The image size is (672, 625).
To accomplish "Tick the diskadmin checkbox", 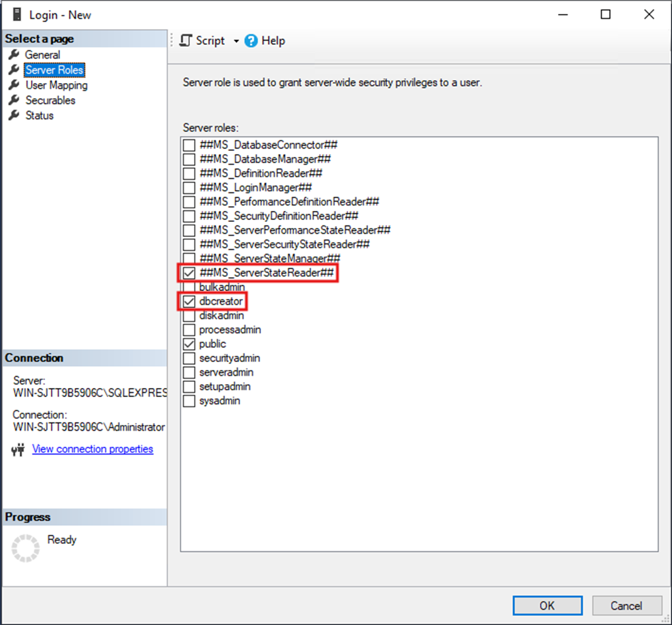I will 189,316.
